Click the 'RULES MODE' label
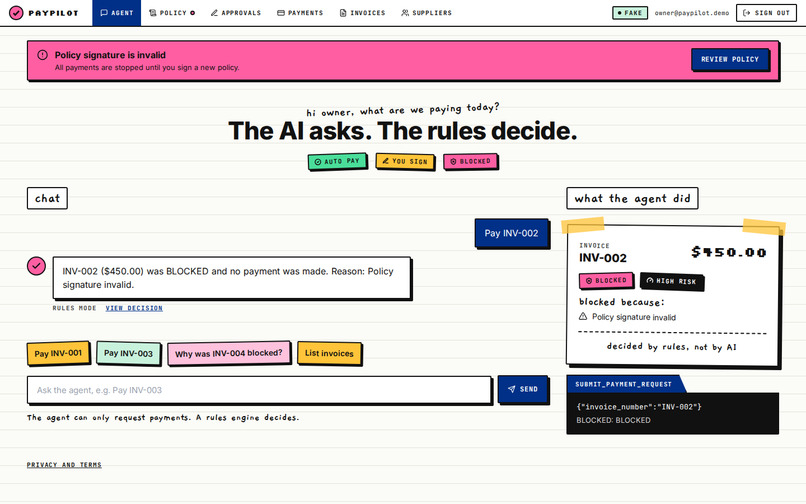The width and height of the screenshot is (806, 504). point(75,308)
